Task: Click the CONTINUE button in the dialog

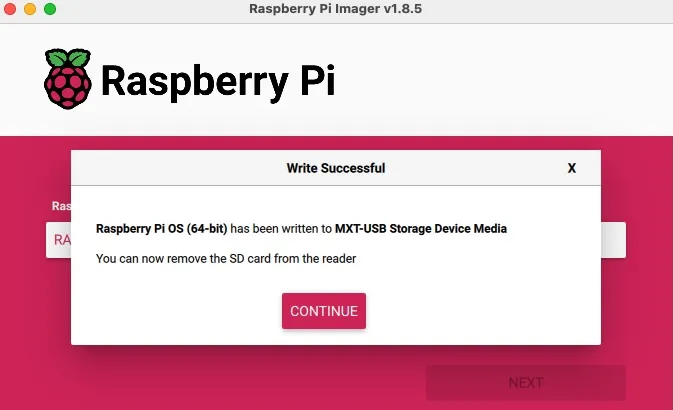Action: pyautogui.click(x=324, y=311)
